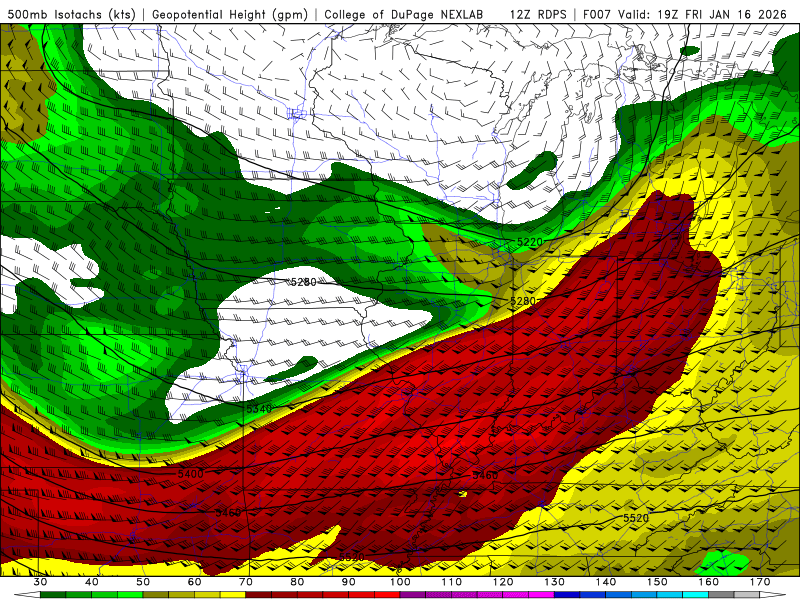800x600 pixels.
Task: Click the 5520 contour label on dark red shading
Action: (352, 557)
